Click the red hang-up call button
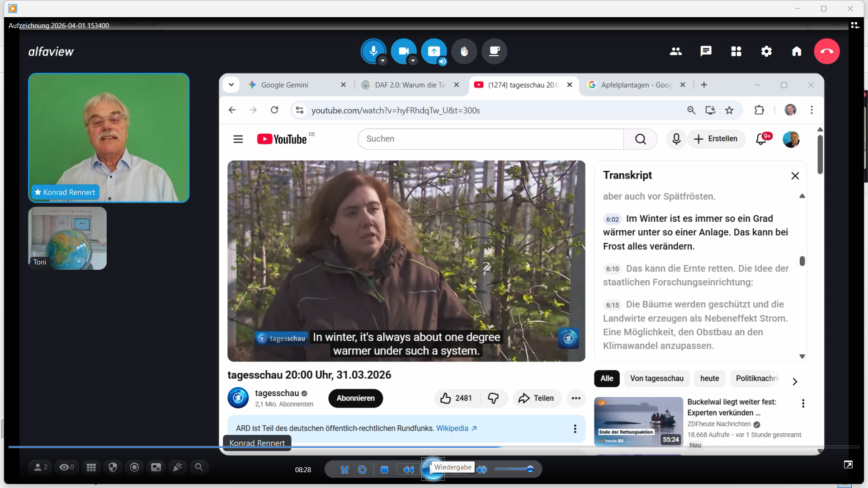Screen dimensions: 868x488 pos(826,51)
